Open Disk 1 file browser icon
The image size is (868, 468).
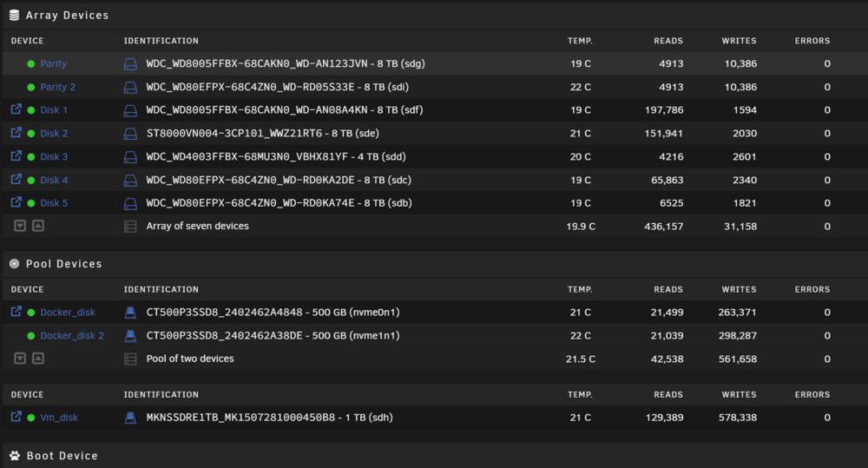[x=16, y=109]
